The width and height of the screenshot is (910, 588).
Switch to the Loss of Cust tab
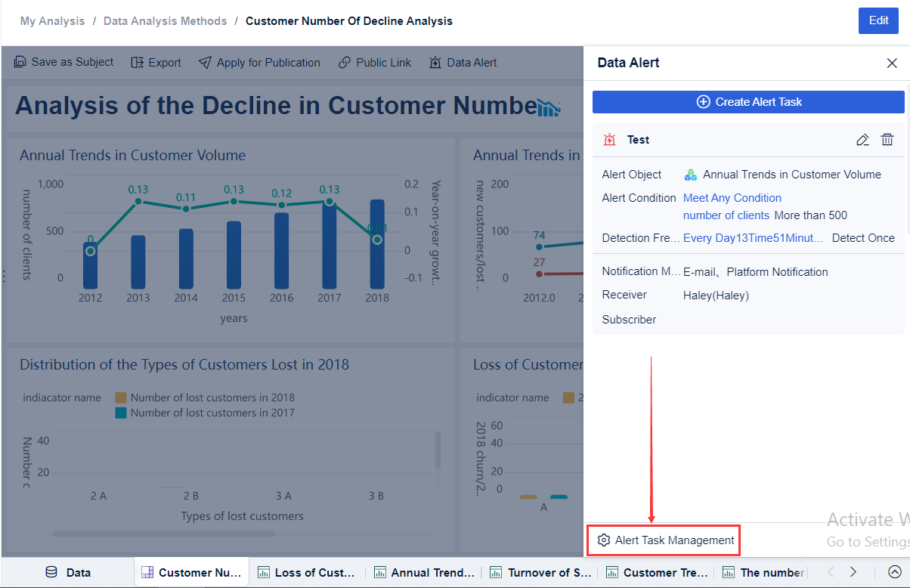click(307, 572)
